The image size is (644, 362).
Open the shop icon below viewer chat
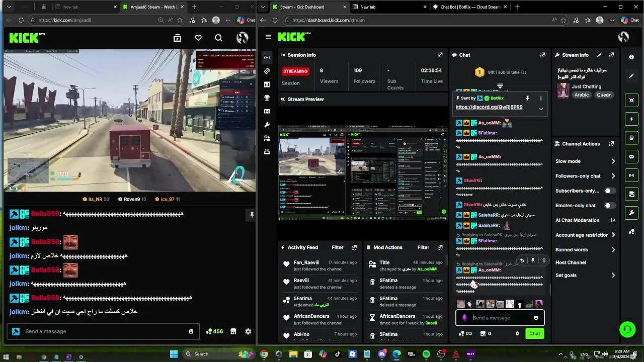[x=233, y=331]
